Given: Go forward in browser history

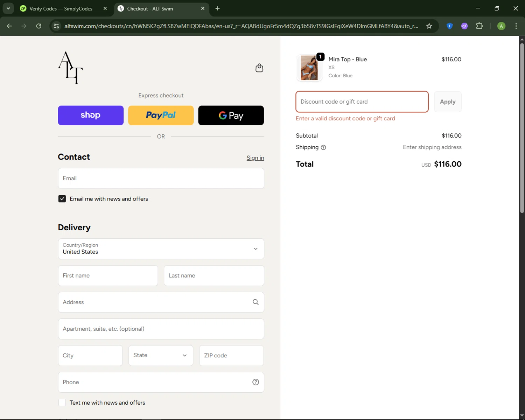Looking at the screenshot, I should coord(24,26).
